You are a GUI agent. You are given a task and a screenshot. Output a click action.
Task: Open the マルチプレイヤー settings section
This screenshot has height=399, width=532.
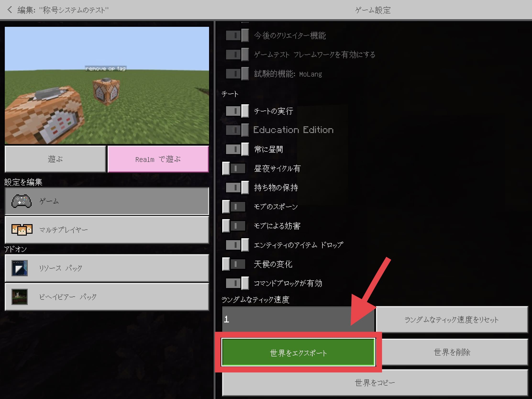click(x=107, y=230)
